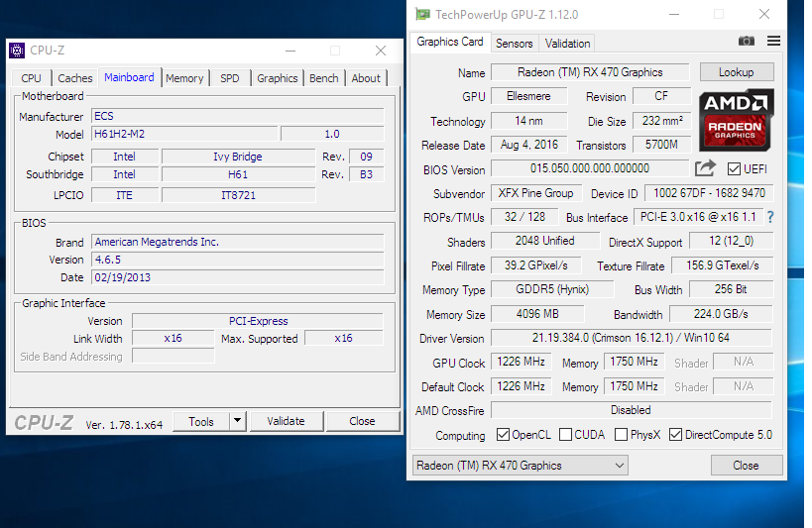Close GPU-Z via title bar X
The height and width of the screenshot is (528, 812).
[x=763, y=15]
